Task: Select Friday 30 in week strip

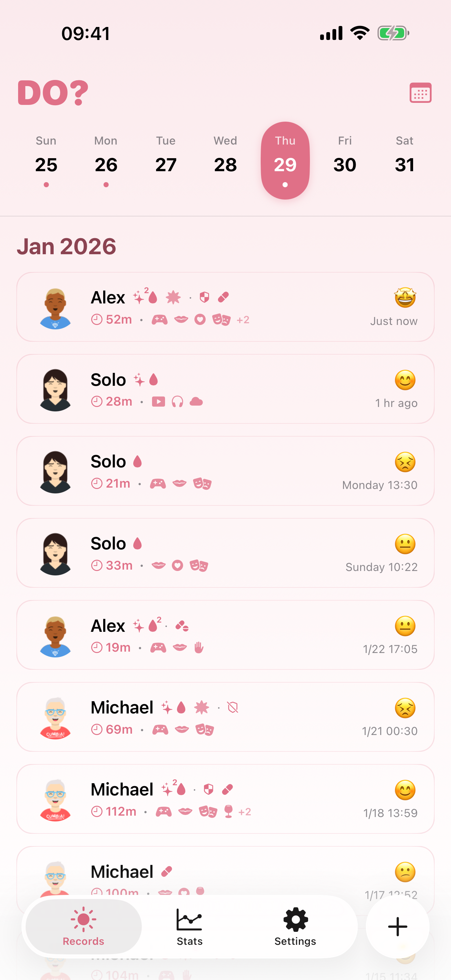Action: tap(344, 161)
